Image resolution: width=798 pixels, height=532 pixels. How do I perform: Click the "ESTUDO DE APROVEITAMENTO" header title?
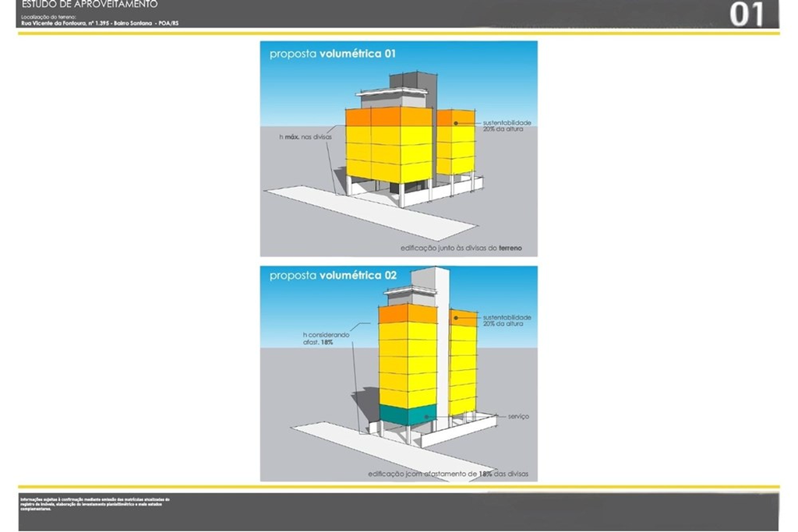coord(90,5)
